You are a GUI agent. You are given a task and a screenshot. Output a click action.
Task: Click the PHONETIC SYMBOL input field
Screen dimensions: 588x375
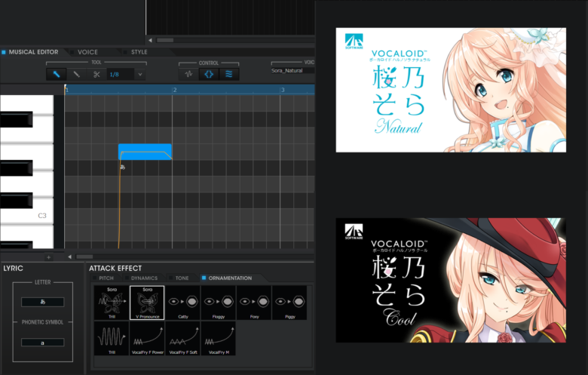(x=43, y=343)
